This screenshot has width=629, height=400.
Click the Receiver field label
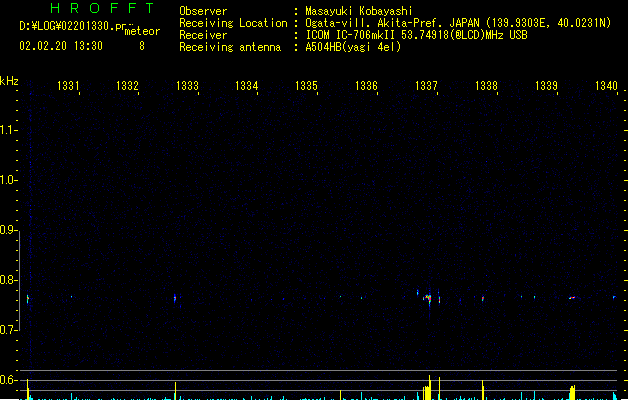pos(203,35)
